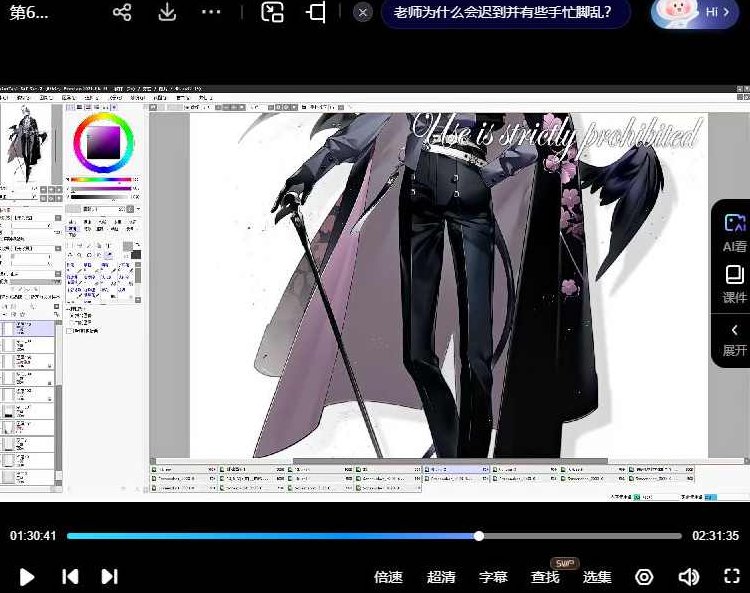The image size is (750, 593).
Task: Open the brush size dropdown arrow below the sliders
Action: pos(138,209)
